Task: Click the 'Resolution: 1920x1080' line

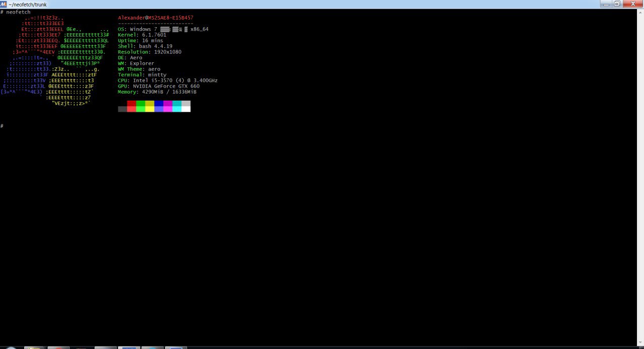Action: (x=150, y=52)
